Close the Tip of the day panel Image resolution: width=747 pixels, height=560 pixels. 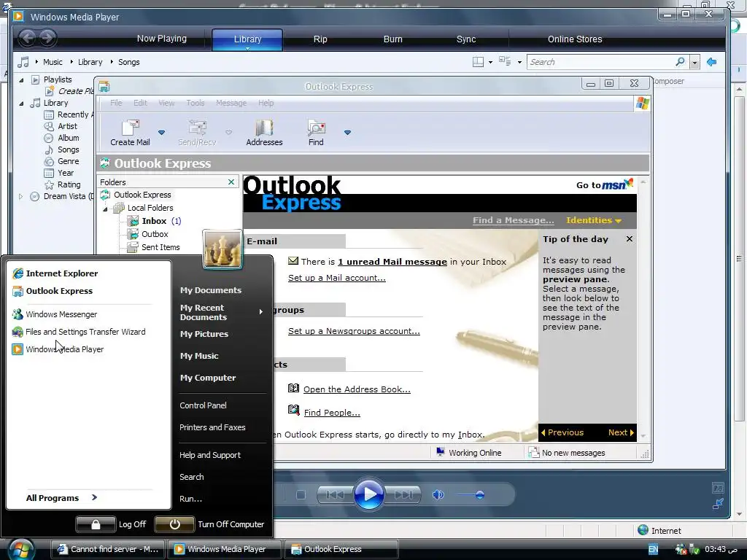(x=630, y=239)
